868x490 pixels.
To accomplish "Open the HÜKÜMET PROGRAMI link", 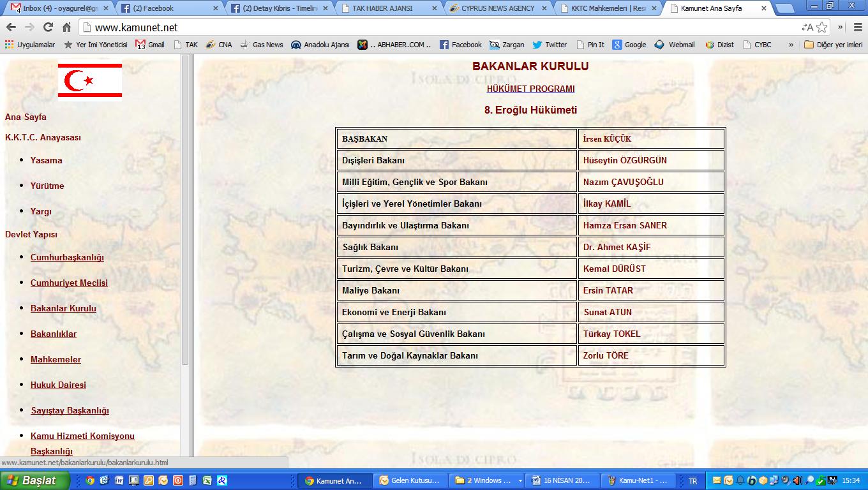I will pyautogui.click(x=530, y=89).
